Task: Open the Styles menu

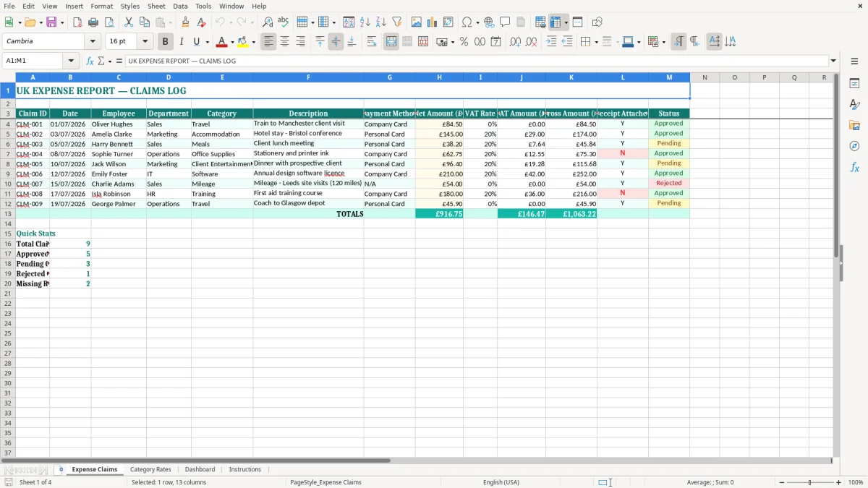Action: click(130, 6)
